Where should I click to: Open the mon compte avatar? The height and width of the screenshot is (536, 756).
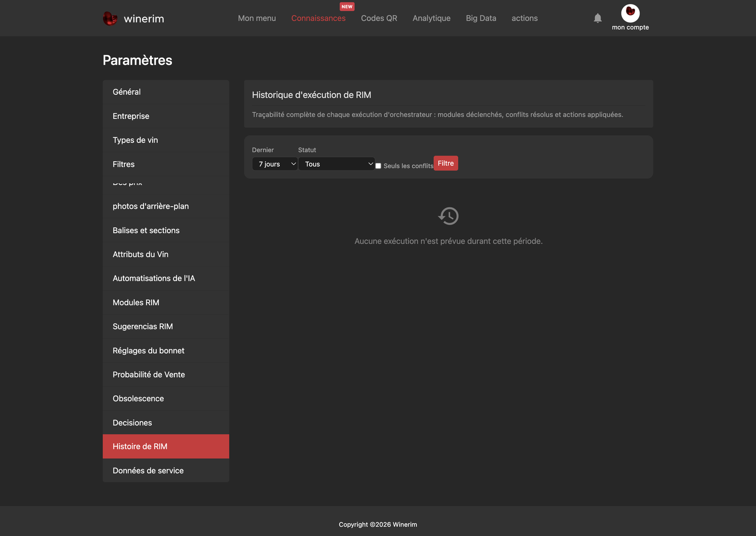630,13
